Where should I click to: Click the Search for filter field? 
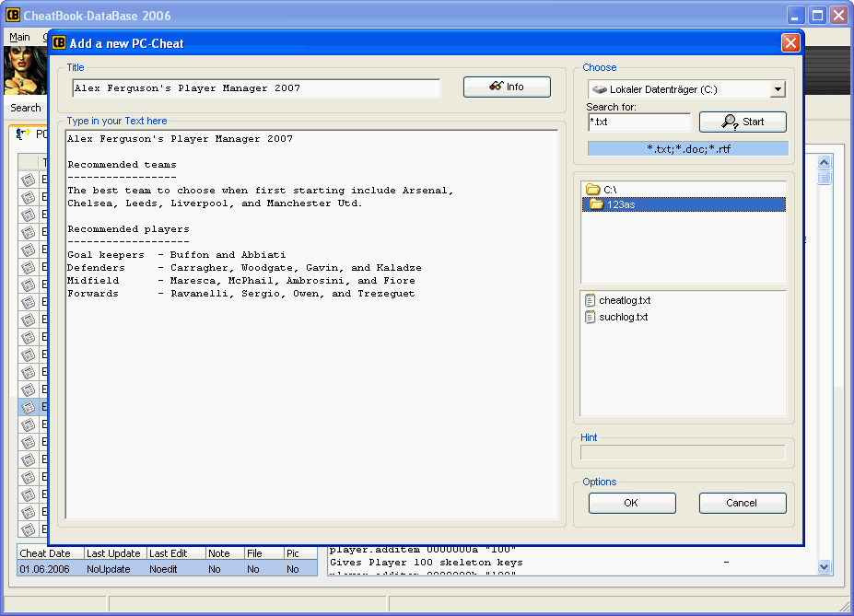pos(638,122)
